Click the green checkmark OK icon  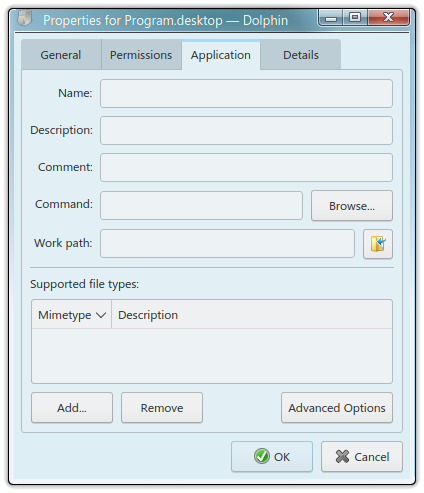262,456
